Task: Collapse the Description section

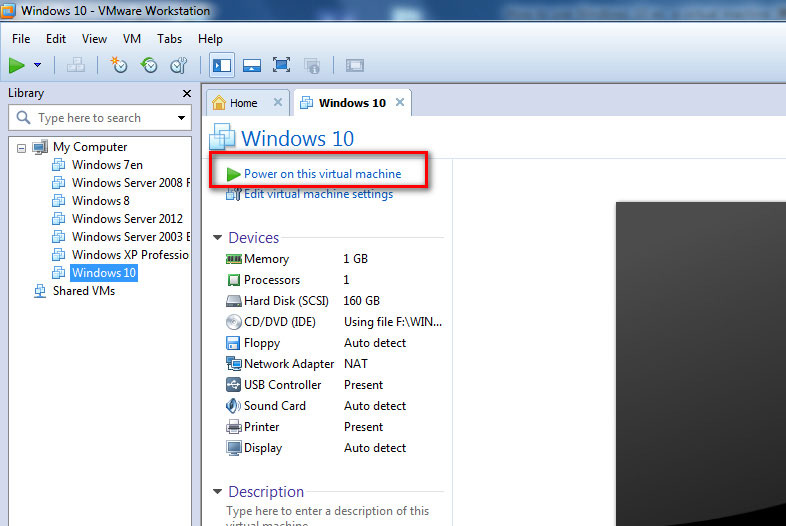Action: tap(218, 491)
